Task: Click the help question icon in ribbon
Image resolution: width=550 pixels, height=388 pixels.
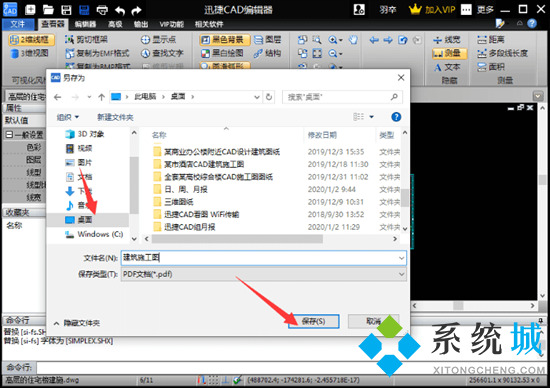Action: tap(532, 24)
